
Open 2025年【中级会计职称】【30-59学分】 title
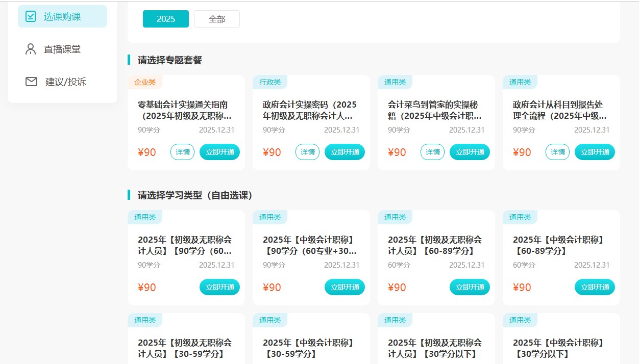point(310,348)
